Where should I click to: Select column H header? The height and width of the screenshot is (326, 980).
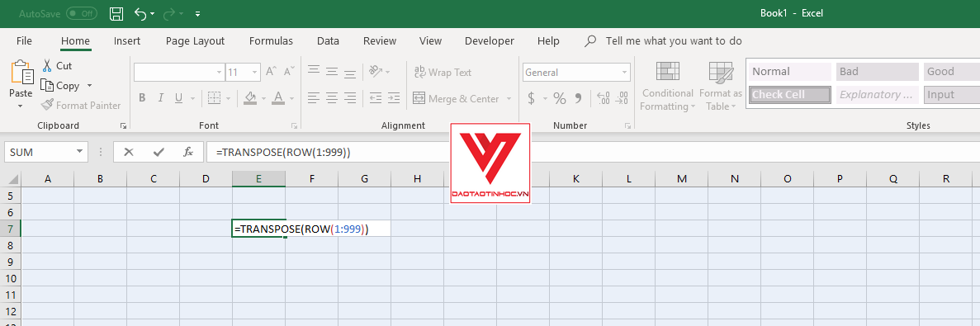tap(417, 178)
